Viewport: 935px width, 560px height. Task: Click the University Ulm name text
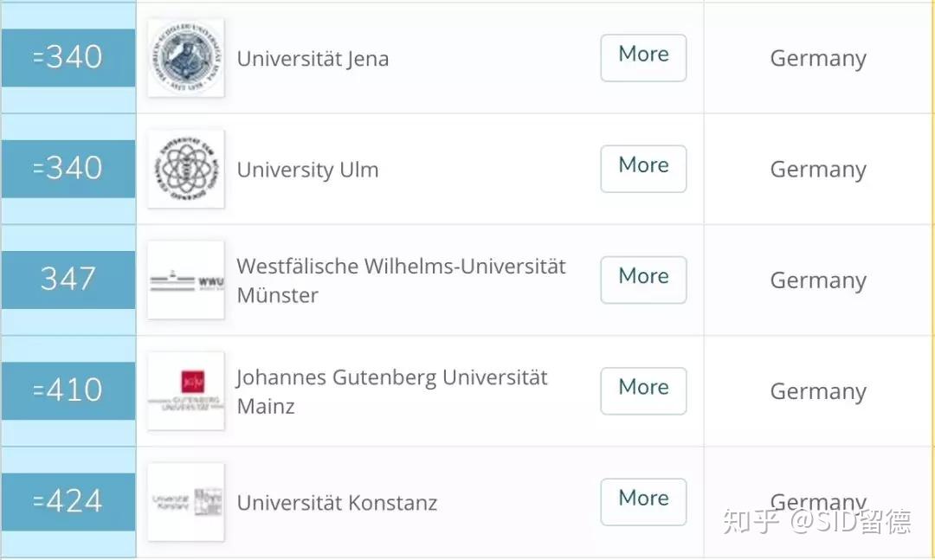(x=308, y=170)
